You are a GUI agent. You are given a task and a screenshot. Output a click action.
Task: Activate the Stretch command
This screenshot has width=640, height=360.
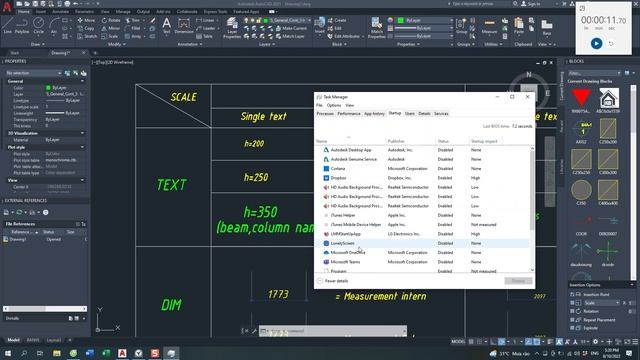(x=87, y=36)
